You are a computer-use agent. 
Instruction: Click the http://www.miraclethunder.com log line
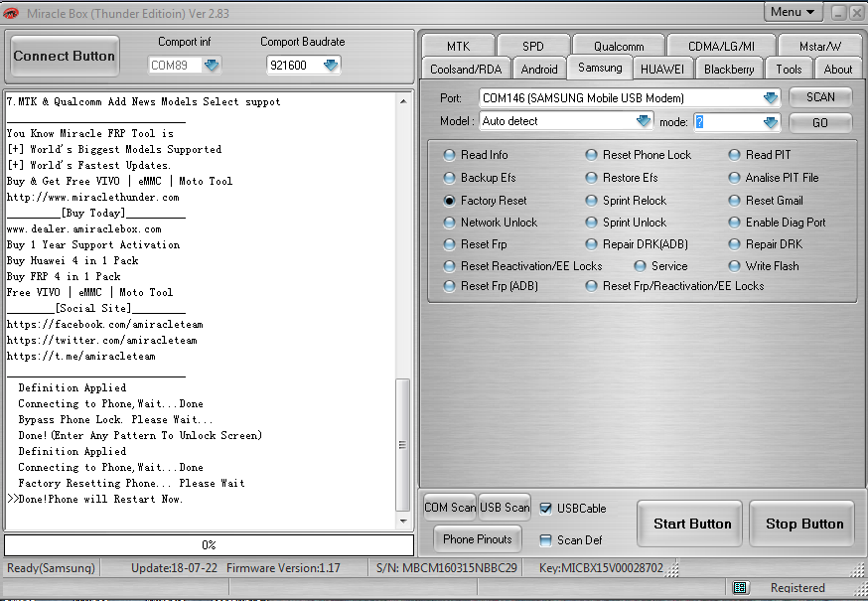(x=93, y=198)
